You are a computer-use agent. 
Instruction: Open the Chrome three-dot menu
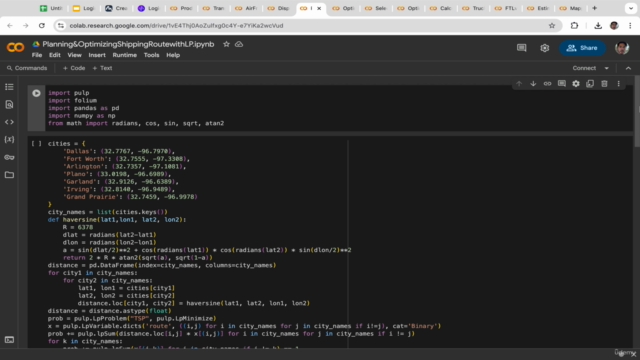tap(630, 26)
